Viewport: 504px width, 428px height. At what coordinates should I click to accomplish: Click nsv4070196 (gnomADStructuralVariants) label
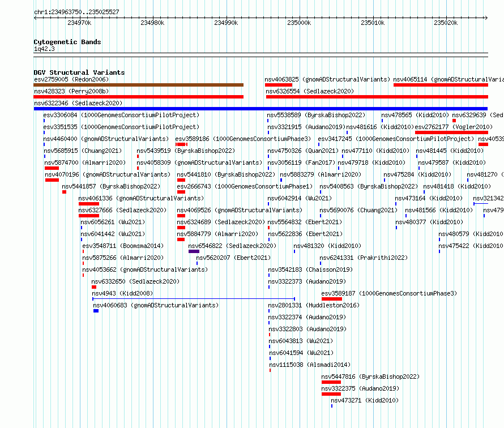coord(108,174)
